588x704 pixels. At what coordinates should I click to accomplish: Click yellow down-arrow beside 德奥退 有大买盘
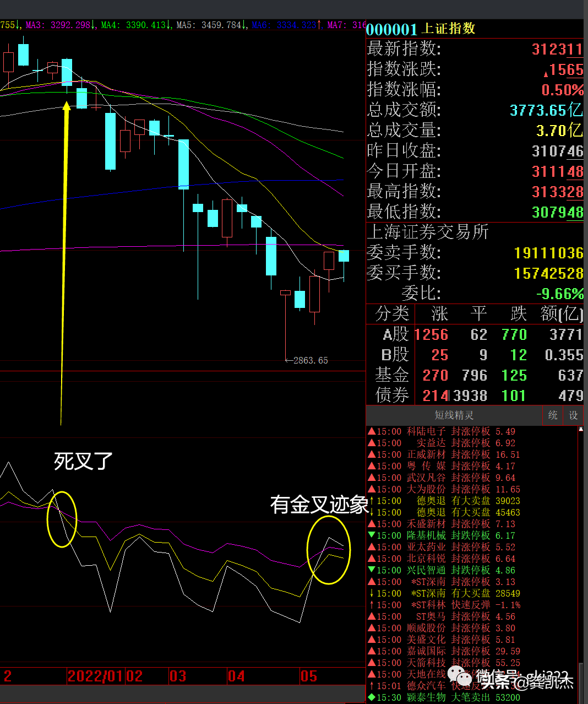(372, 512)
